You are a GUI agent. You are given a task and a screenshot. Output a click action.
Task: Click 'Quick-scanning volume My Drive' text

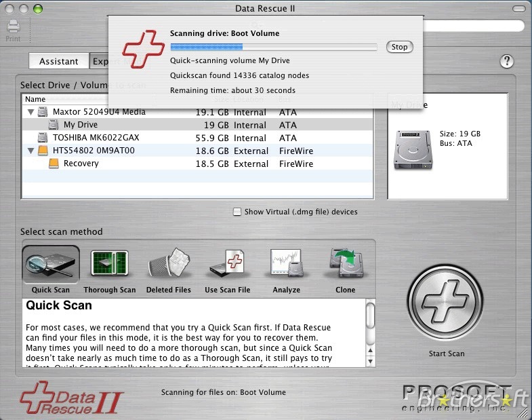230,60
